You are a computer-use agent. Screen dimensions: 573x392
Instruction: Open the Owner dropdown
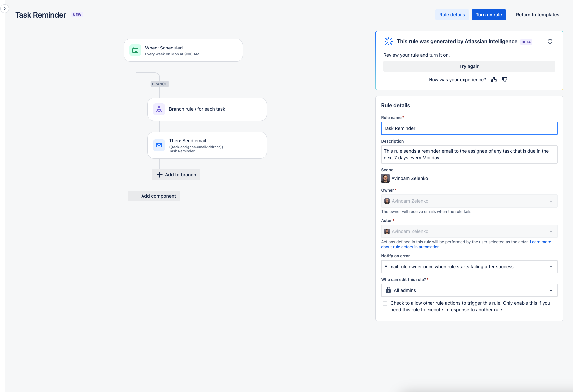pos(469,201)
